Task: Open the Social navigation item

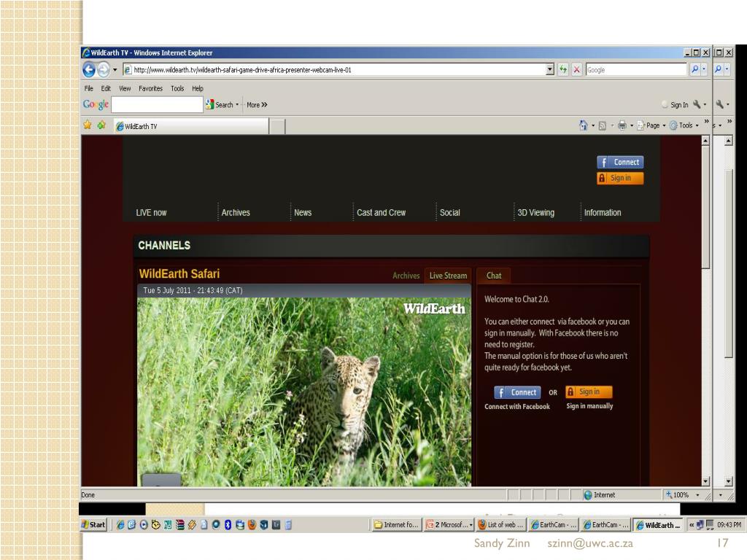Action: [x=449, y=213]
